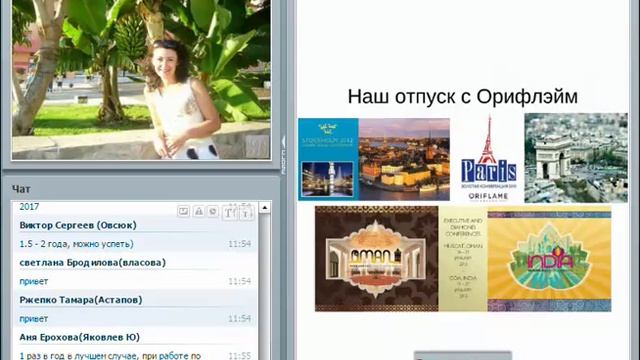Click 'привет' message from Ржепко Тамара
The width and height of the screenshot is (640, 360).
pos(33,319)
